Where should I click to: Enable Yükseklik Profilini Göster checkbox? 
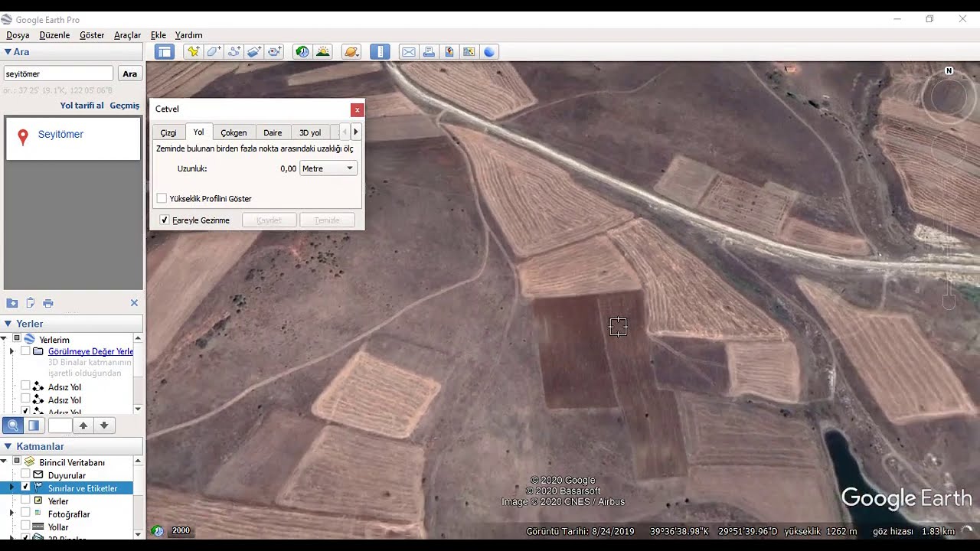pyautogui.click(x=162, y=198)
